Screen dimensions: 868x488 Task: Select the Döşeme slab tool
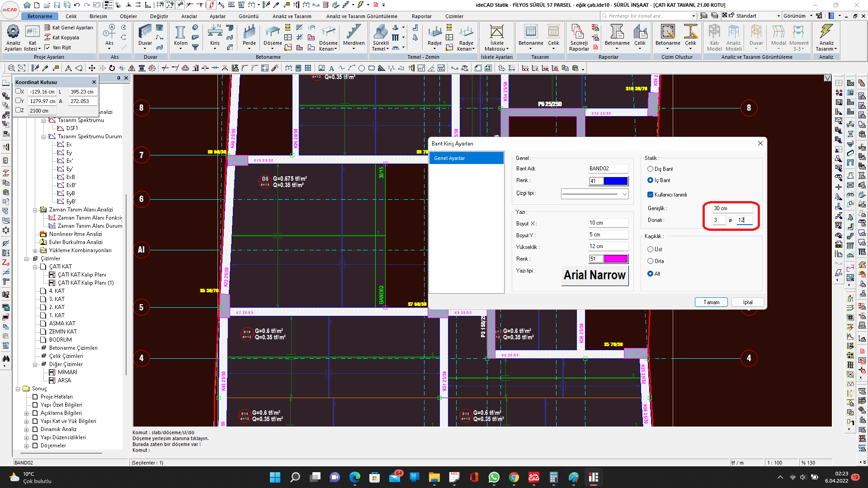(273, 36)
